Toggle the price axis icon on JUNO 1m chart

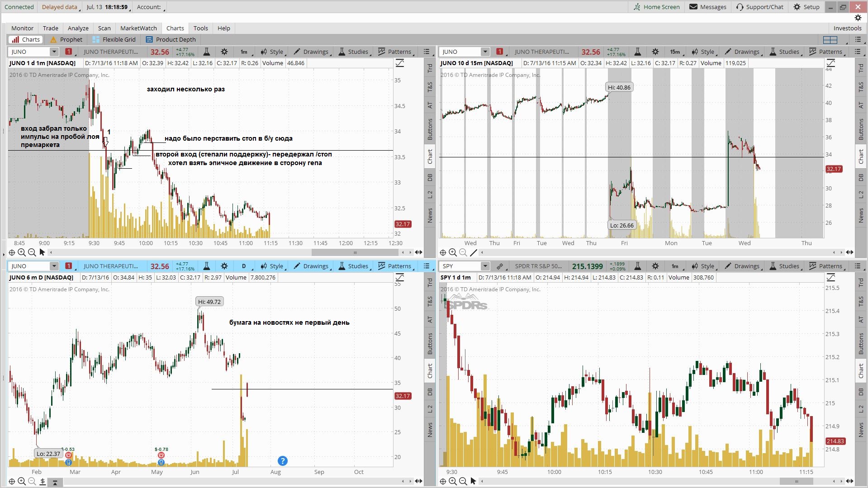click(400, 63)
